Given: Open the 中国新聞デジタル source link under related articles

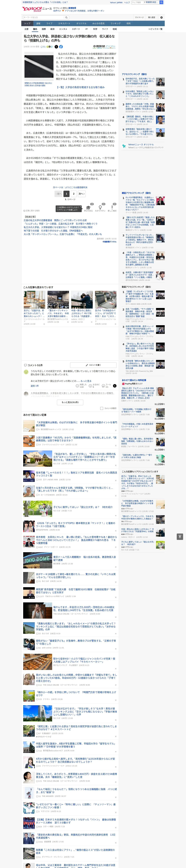Looking at the screenshot, I should pyautogui.click(x=109, y=242).
